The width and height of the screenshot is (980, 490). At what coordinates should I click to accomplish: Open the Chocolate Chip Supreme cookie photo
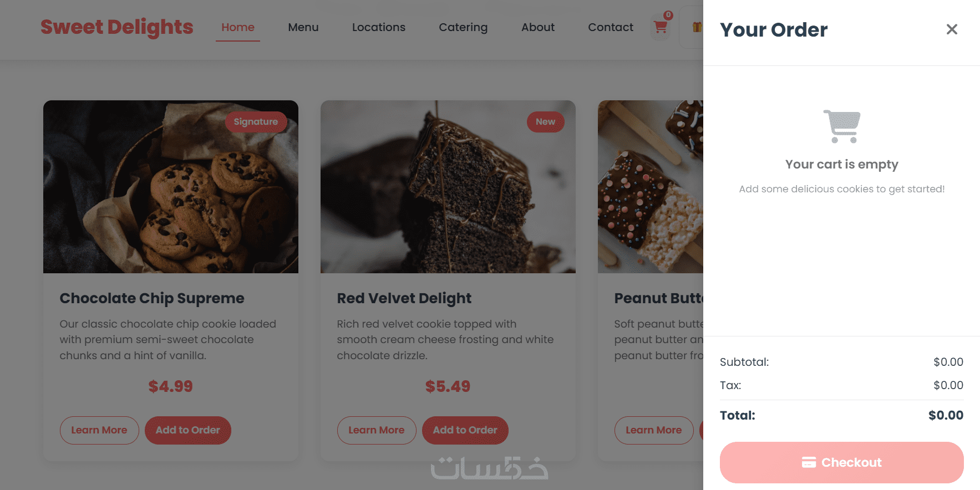click(x=171, y=187)
